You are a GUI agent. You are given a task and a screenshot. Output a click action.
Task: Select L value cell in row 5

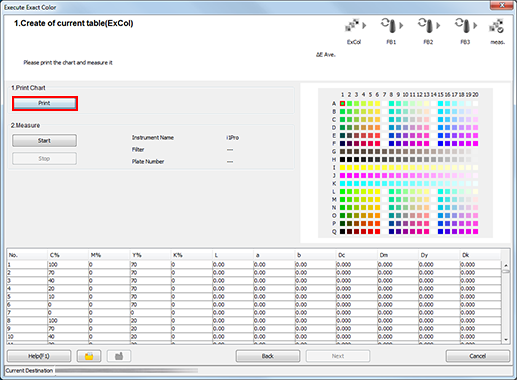pyautogui.click(x=233, y=297)
